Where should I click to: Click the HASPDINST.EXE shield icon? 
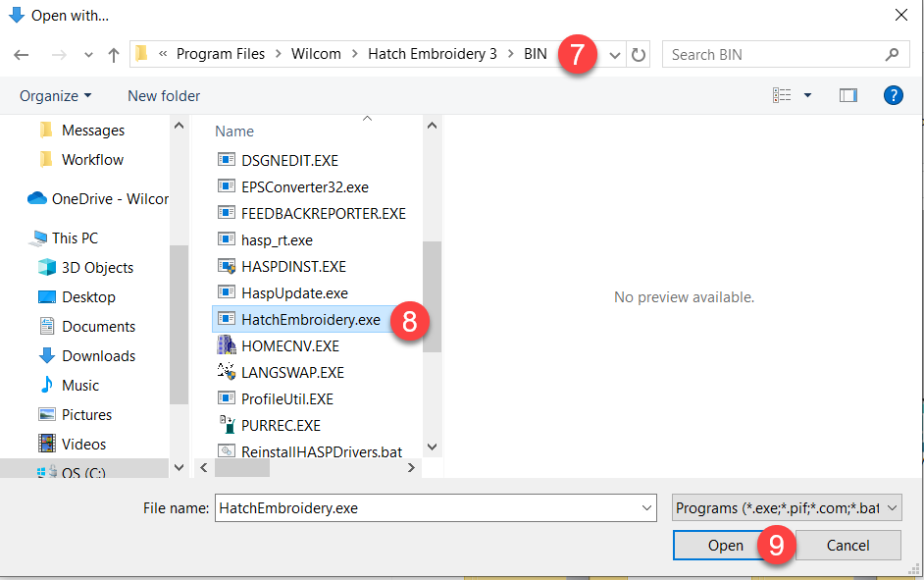pyautogui.click(x=227, y=266)
